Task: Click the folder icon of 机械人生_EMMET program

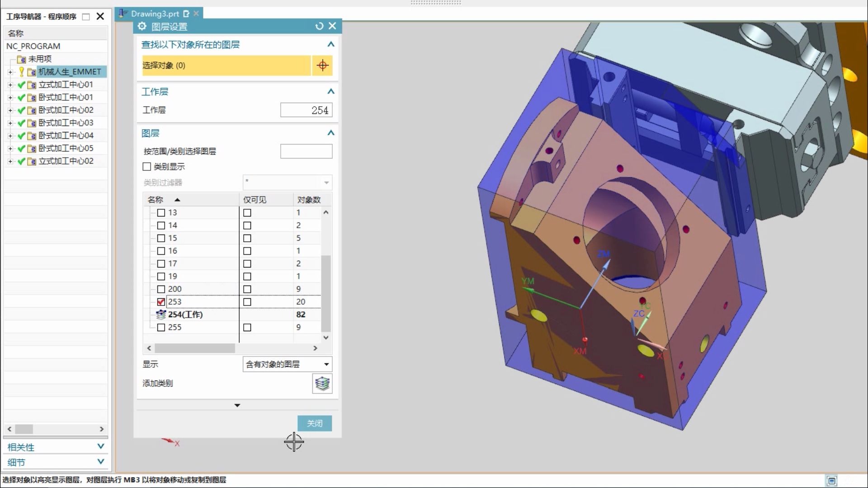Action: tap(31, 72)
